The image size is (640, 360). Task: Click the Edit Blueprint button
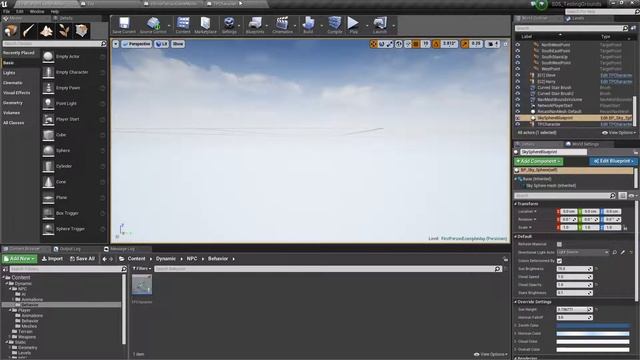613,161
